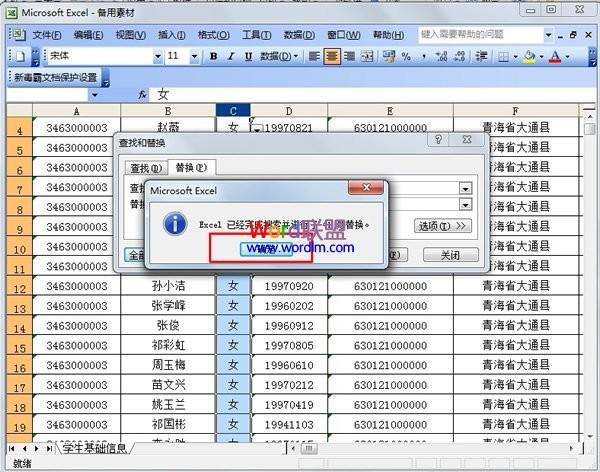Toggle Underline formatting button
Screen dimensions: 600x472
(248, 57)
